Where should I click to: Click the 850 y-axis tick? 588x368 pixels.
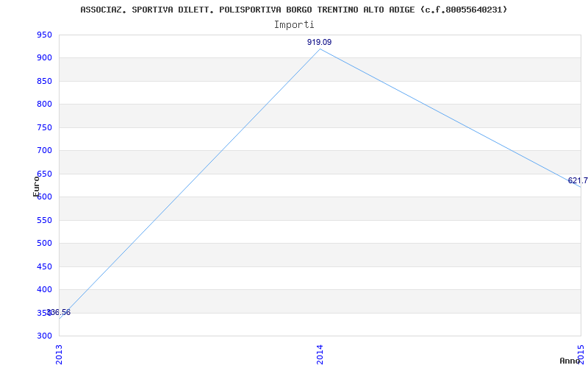point(44,82)
